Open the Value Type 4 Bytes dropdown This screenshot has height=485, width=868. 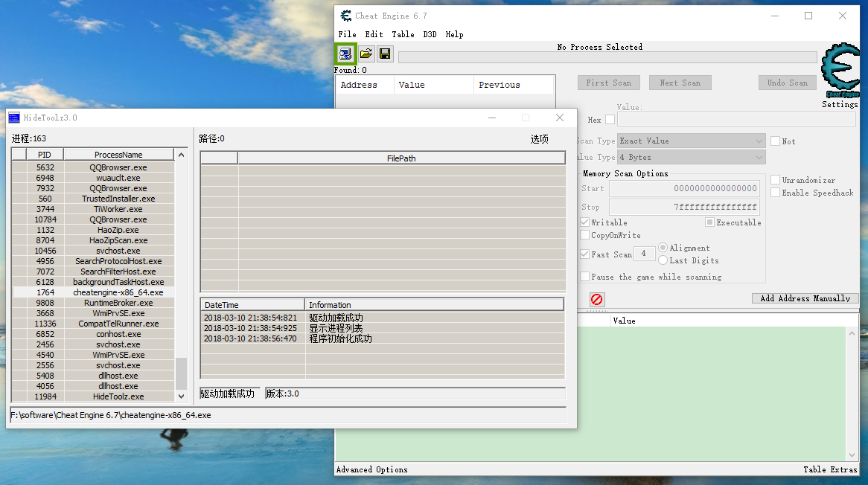tap(692, 158)
